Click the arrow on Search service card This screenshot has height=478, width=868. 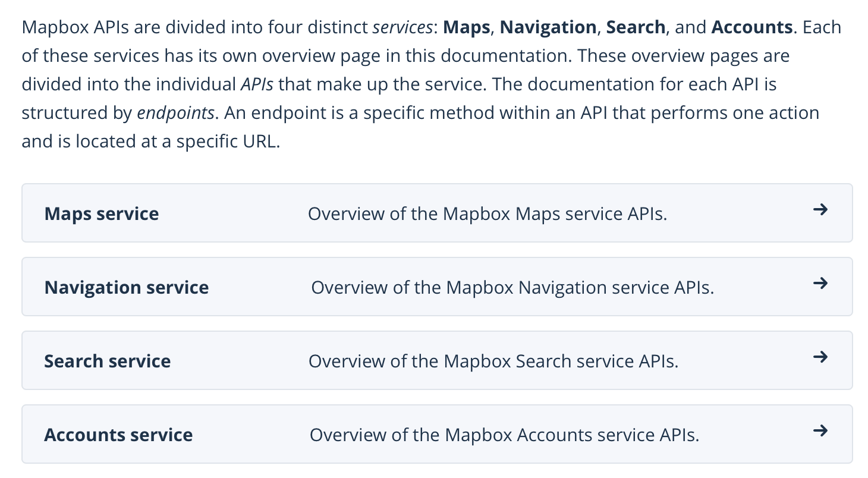820,357
